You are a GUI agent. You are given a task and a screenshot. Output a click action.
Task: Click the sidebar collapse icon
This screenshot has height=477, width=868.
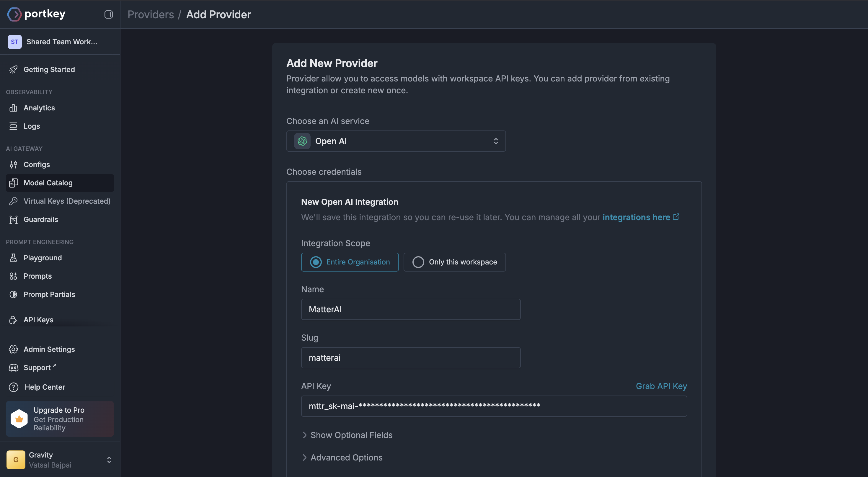pyautogui.click(x=109, y=14)
